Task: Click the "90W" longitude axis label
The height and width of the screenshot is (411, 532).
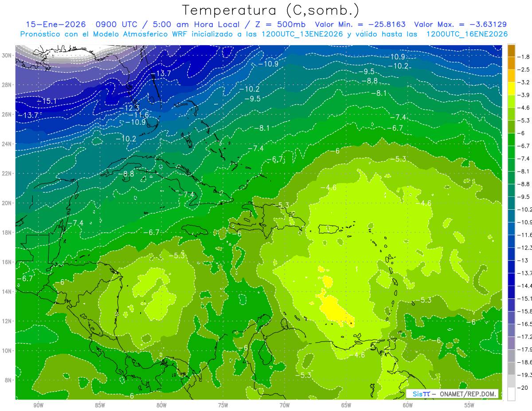Action: [x=38, y=406]
